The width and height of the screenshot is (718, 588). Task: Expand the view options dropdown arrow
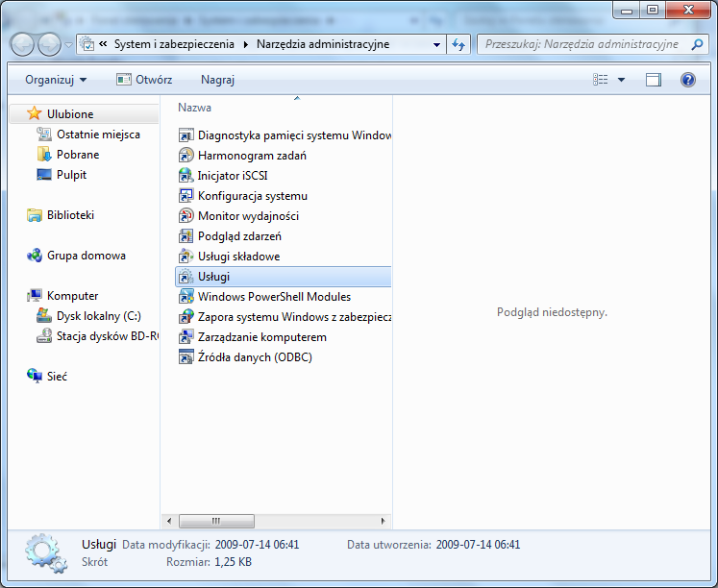621,80
